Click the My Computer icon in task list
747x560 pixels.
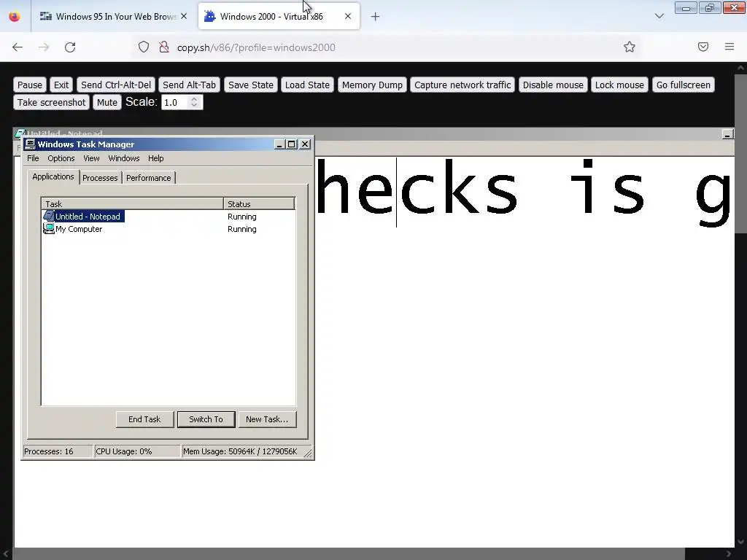point(49,228)
